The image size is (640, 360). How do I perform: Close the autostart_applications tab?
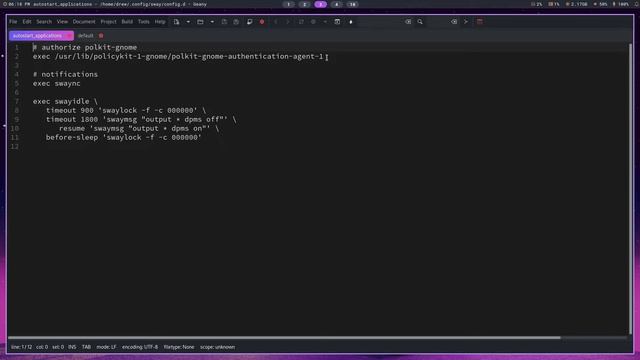pyautogui.click(x=68, y=36)
